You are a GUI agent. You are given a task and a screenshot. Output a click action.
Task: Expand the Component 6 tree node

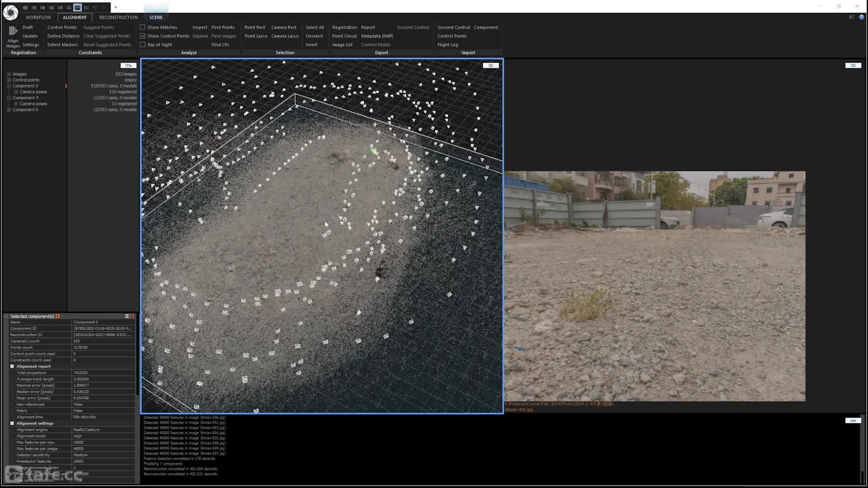pyautogui.click(x=9, y=110)
